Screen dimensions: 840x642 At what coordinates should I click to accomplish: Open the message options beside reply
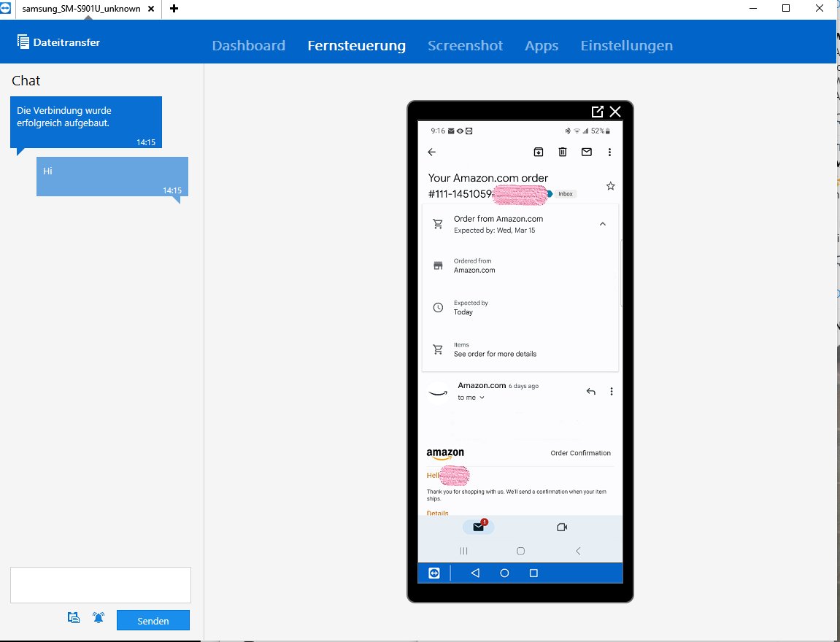click(612, 392)
